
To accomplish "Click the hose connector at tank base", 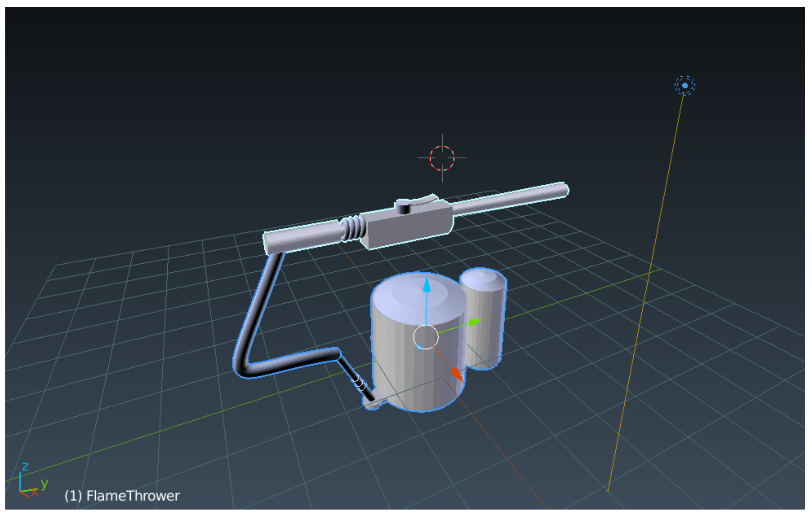I will click(x=373, y=404).
